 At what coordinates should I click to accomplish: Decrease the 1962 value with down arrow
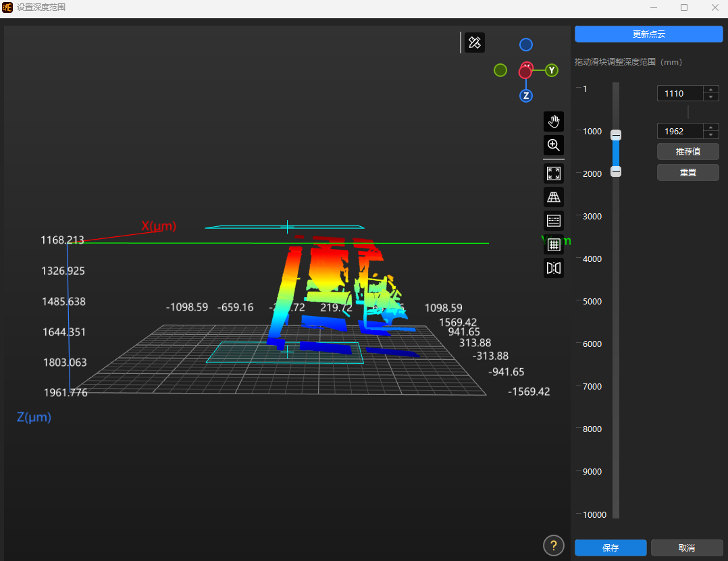tap(711, 135)
